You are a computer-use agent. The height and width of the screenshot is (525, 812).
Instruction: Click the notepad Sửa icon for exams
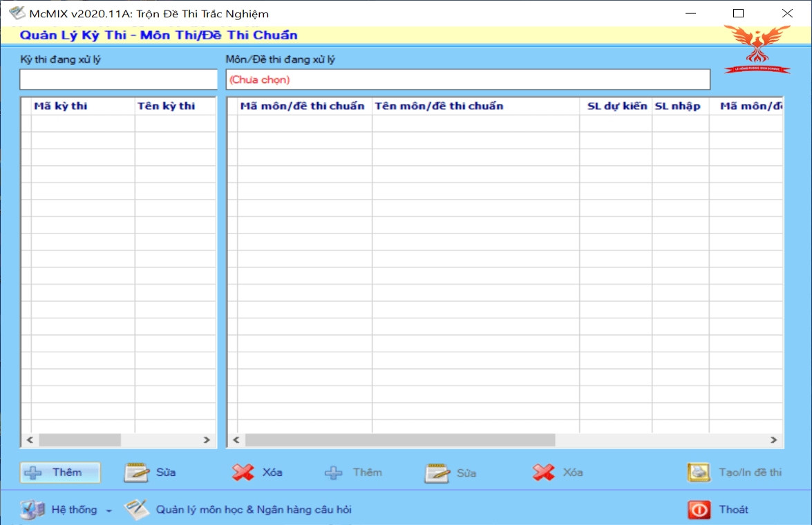(137, 472)
